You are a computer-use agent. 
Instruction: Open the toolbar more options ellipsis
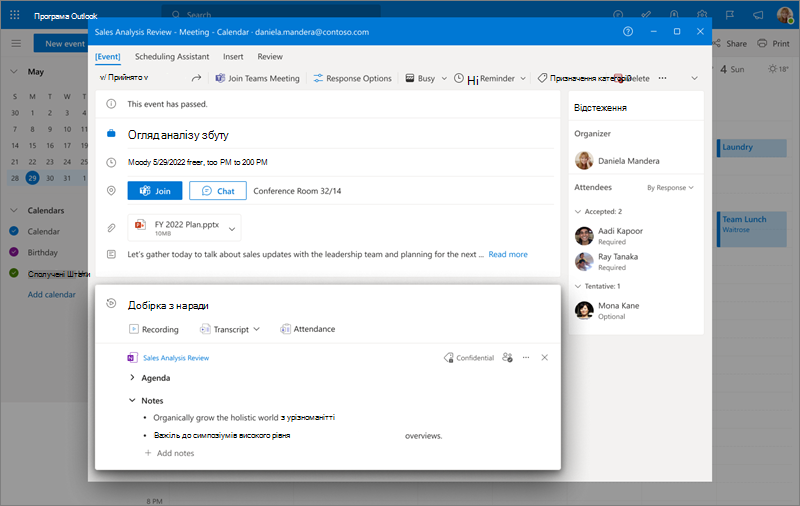(662, 78)
